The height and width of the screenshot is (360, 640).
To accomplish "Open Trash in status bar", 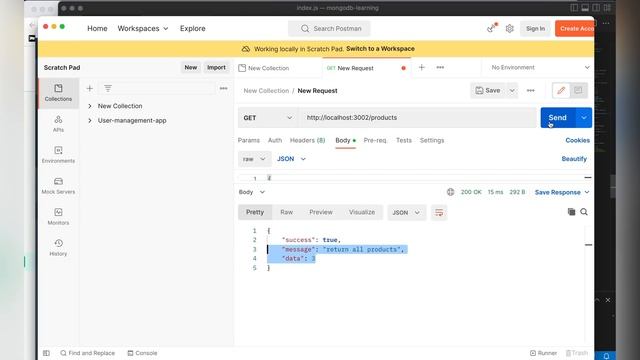I will tap(577, 353).
